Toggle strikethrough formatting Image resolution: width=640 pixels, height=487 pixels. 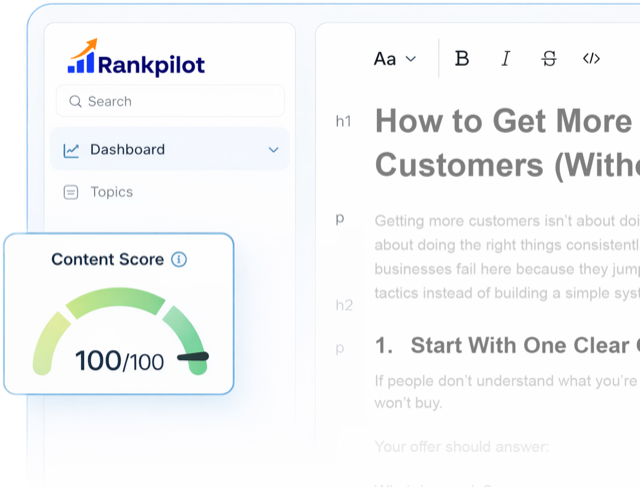pos(549,58)
